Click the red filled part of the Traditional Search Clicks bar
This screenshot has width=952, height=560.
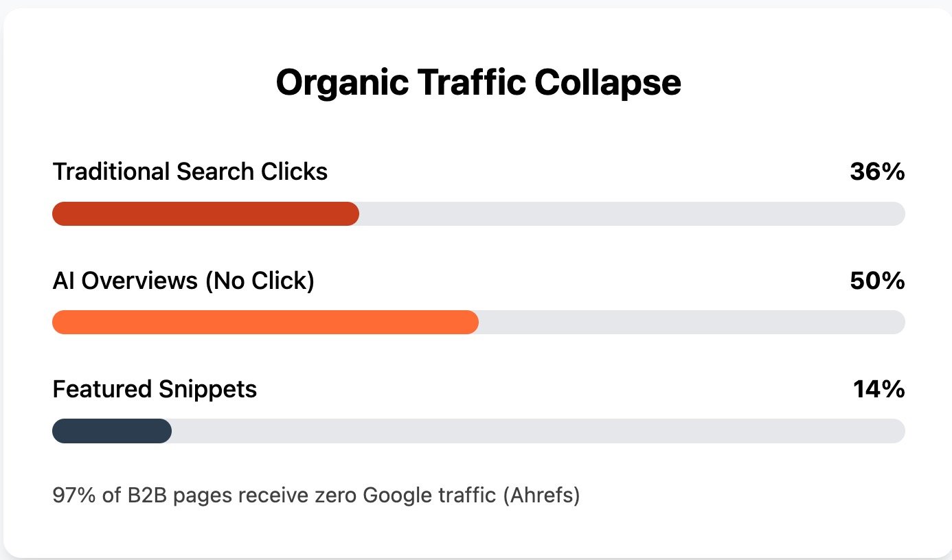click(x=205, y=213)
